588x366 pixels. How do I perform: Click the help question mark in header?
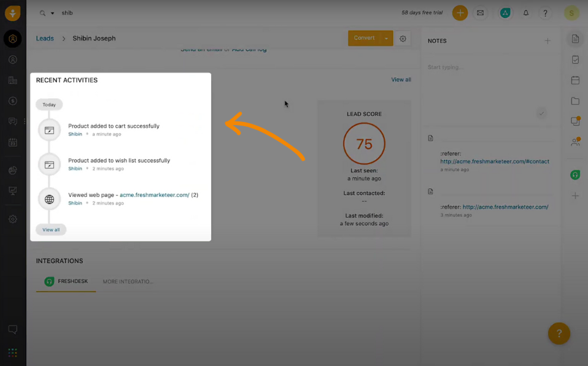point(545,13)
